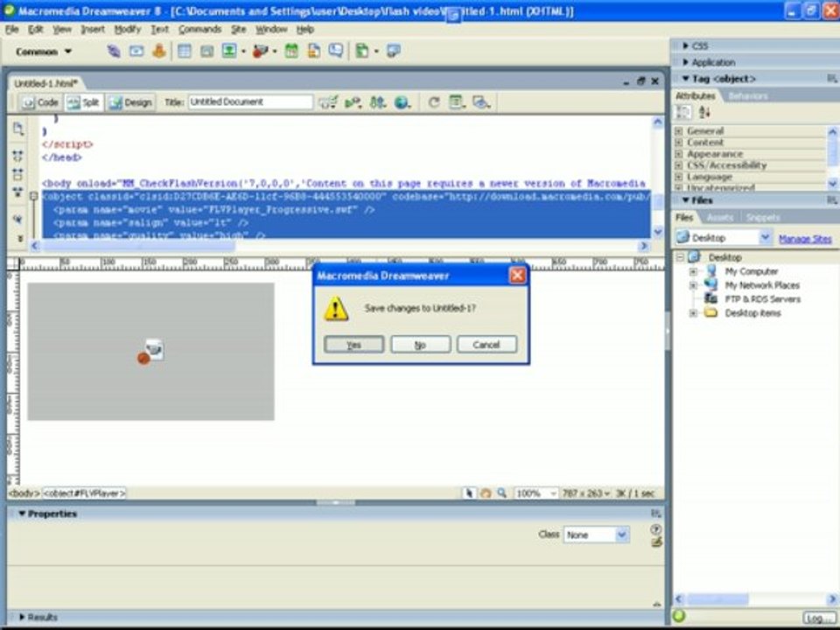The width and height of the screenshot is (840, 630).
Task: Open the zoom 100% dropdown
Action: pos(553,493)
